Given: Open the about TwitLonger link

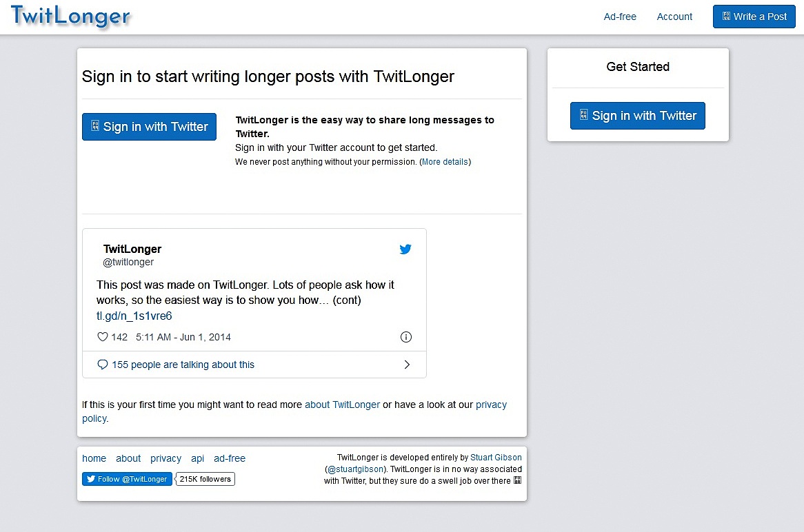Looking at the screenshot, I should [x=343, y=405].
